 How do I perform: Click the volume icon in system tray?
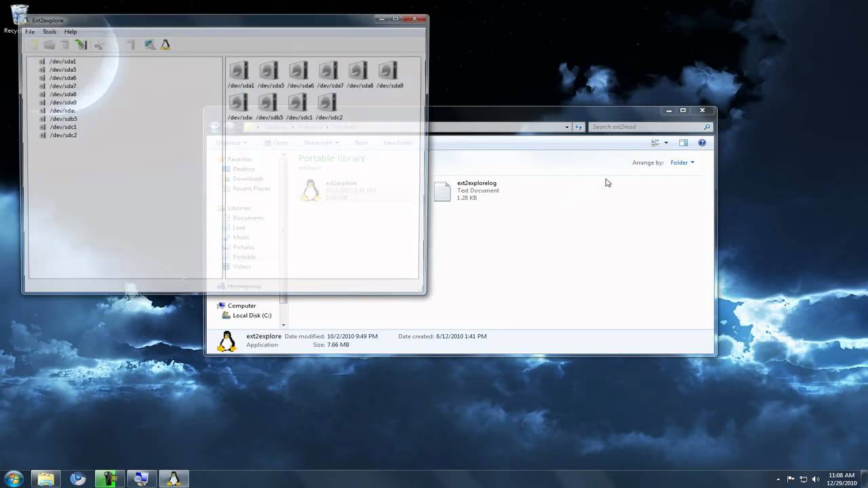[815, 479]
